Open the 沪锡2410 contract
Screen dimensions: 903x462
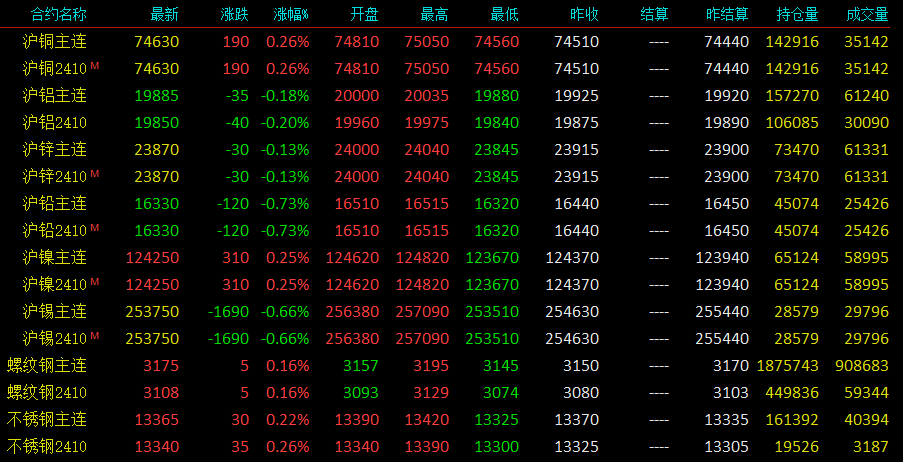coord(55,339)
